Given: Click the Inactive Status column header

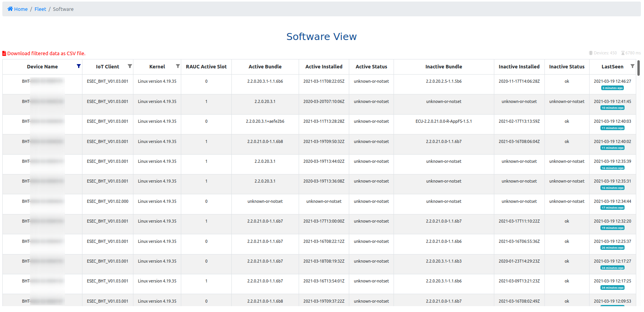Looking at the screenshot, I should 567,67.
